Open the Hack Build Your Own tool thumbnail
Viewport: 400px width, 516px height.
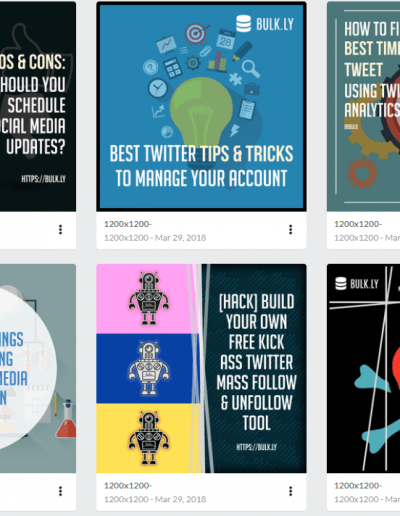tap(201, 368)
